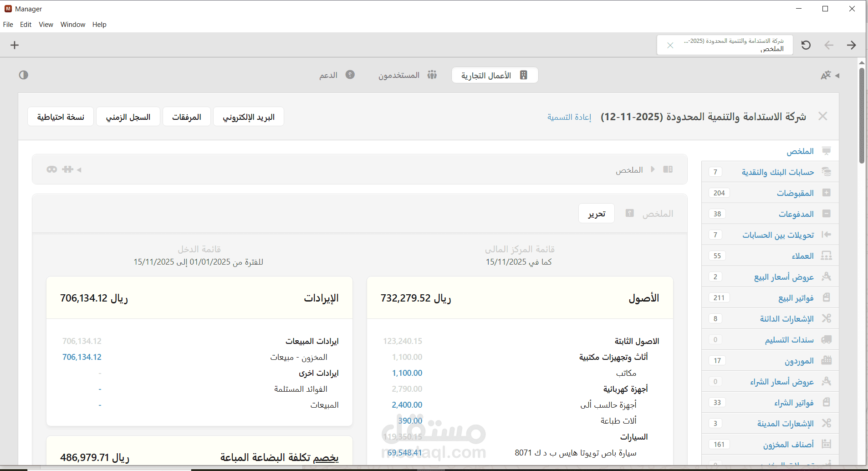868x471 pixels.
Task: Click فواتير الشراء purchase invoices icon
Action: tap(827, 402)
